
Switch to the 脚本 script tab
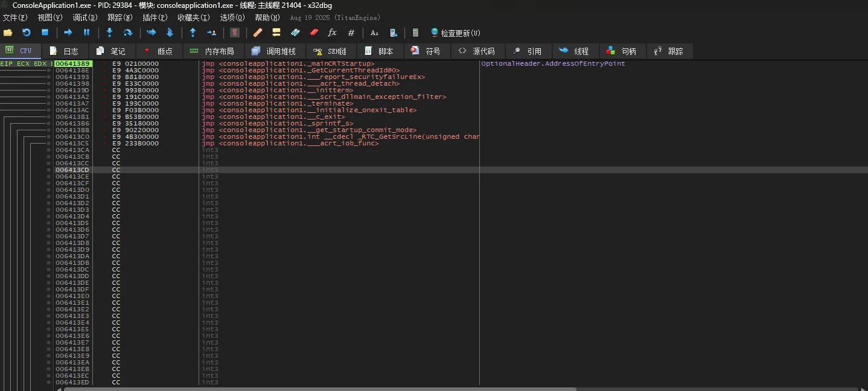(x=379, y=51)
